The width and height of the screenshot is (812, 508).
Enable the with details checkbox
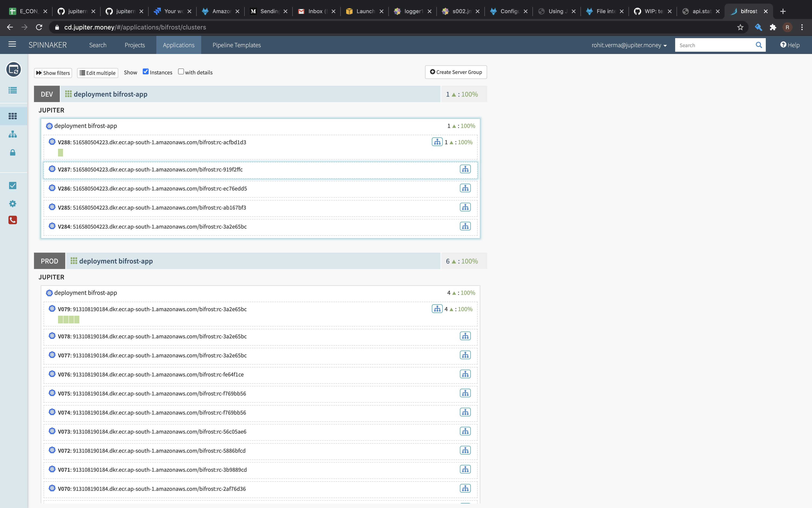181,72
